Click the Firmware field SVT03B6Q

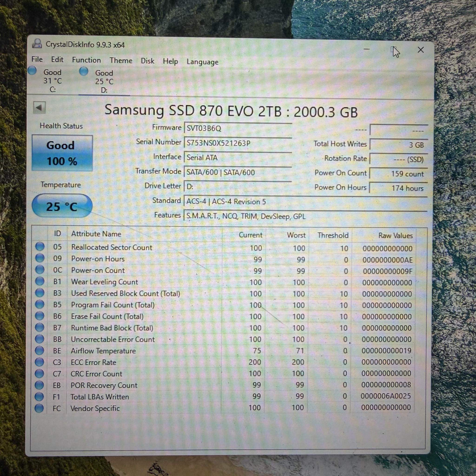[238, 128]
